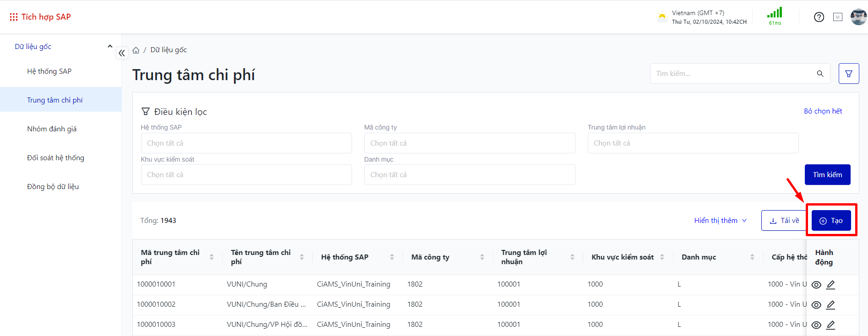Click the user avatar in header
The image size is (868, 336).
click(x=858, y=17)
